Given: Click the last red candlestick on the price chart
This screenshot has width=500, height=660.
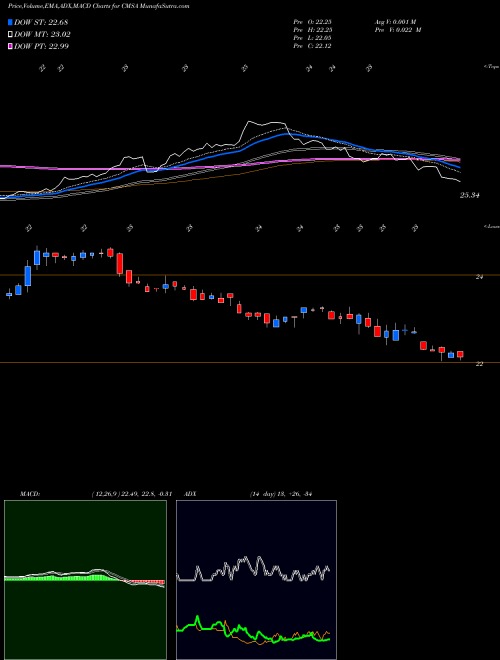Looking at the screenshot, I should coord(460,354).
